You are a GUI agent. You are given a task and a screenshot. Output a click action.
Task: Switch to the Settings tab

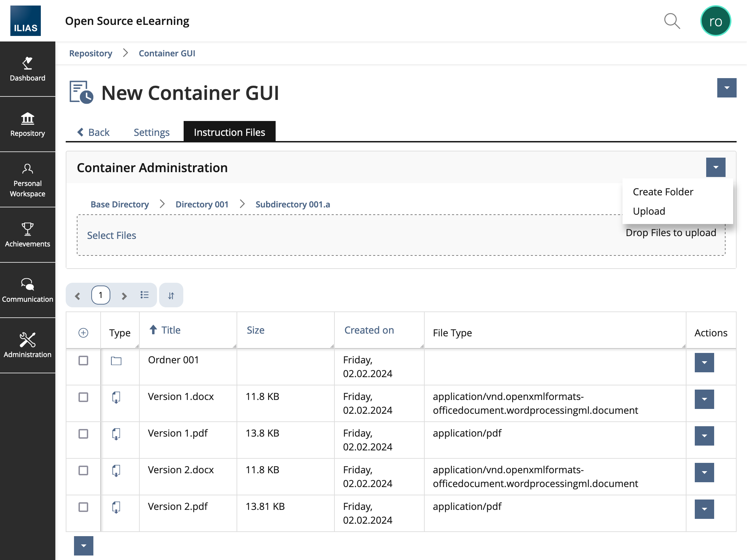point(151,132)
